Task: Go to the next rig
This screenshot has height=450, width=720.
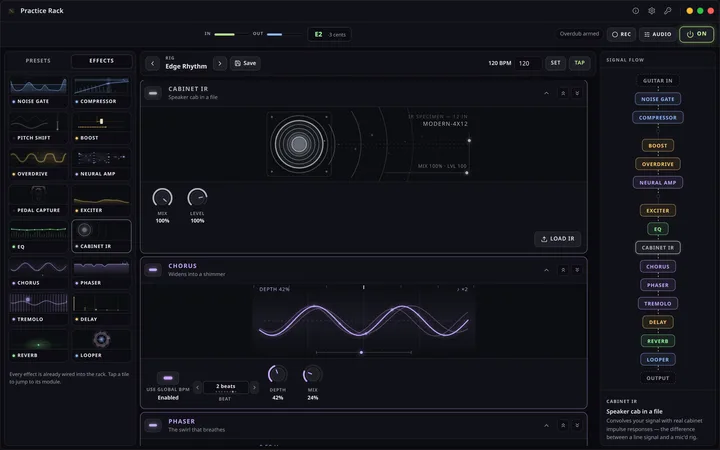Action: click(220, 63)
